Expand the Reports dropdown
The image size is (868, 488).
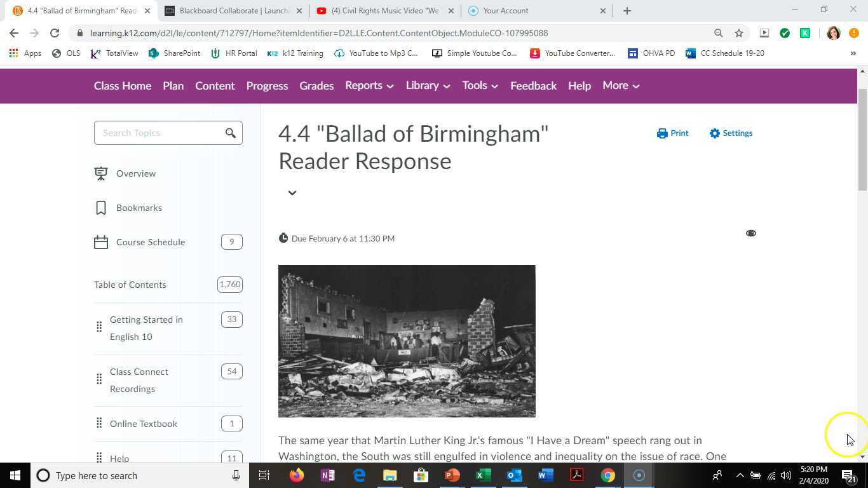(390, 86)
